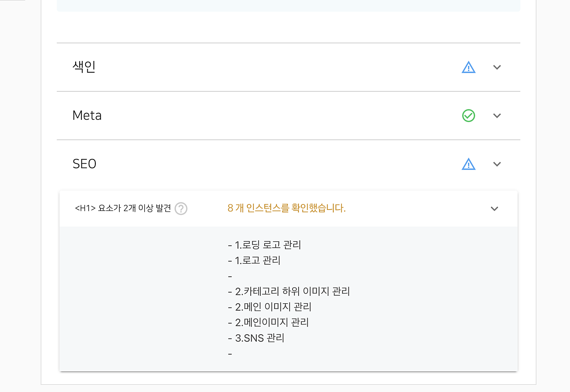Click the blue warning icon for SEO
This screenshot has width=570, height=392.
(x=468, y=164)
